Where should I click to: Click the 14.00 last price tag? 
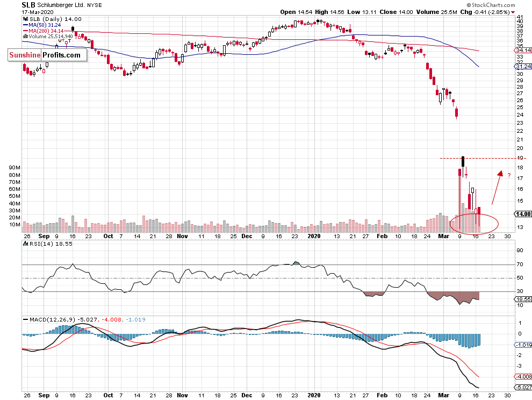pyautogui.click(x=523, y=214)
